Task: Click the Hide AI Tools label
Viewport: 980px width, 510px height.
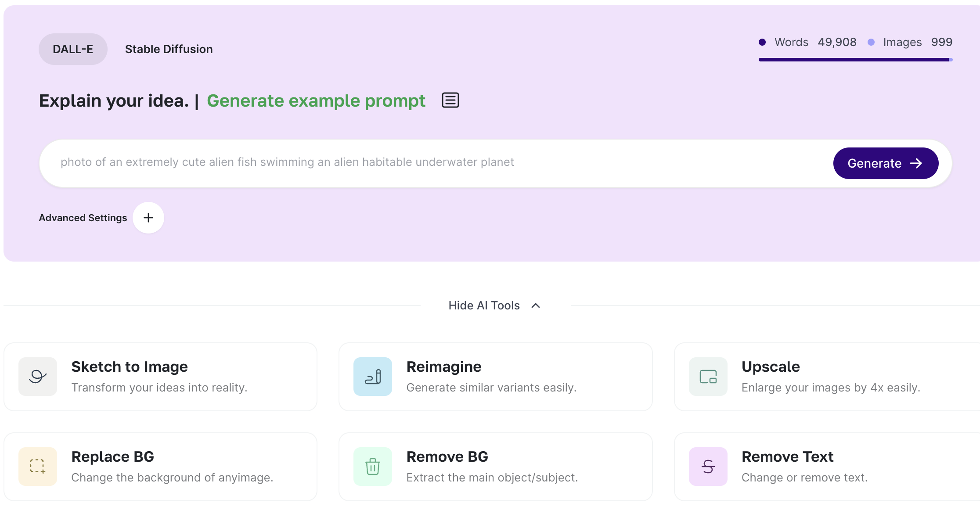Action: (x=484, y=305)
